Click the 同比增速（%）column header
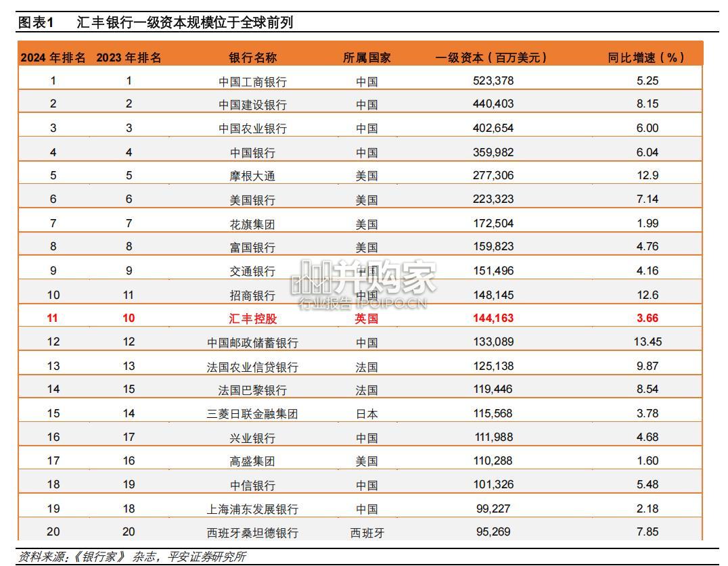Screen dimensions: 728x566 pos(647,57)
